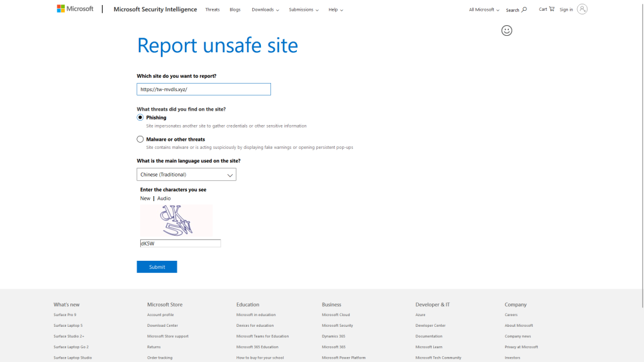Image resolution: width=644 pixels, height=362 pixels.
Task: Expand the Help menu
Action: pos(335,9)
